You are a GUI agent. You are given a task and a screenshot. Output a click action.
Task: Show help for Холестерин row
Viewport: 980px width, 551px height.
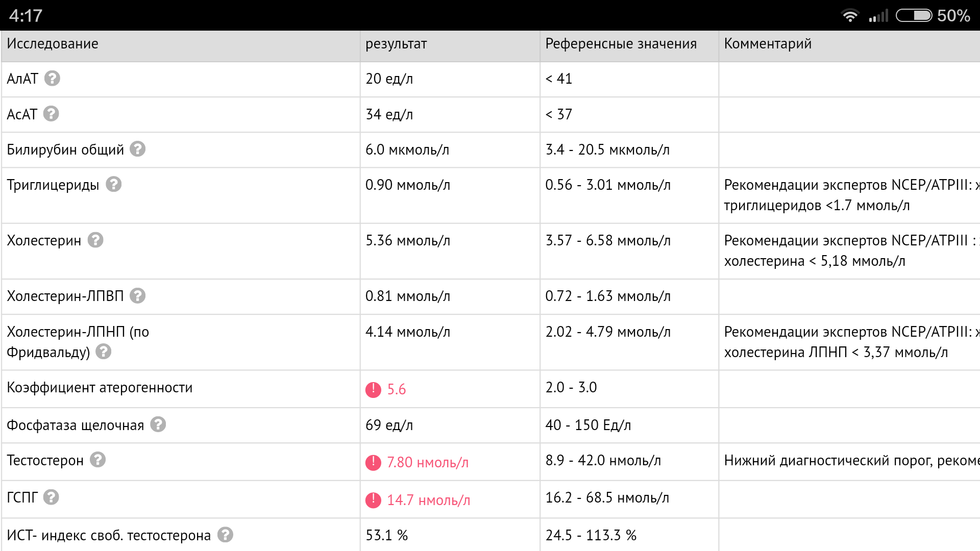click(95, 240)
